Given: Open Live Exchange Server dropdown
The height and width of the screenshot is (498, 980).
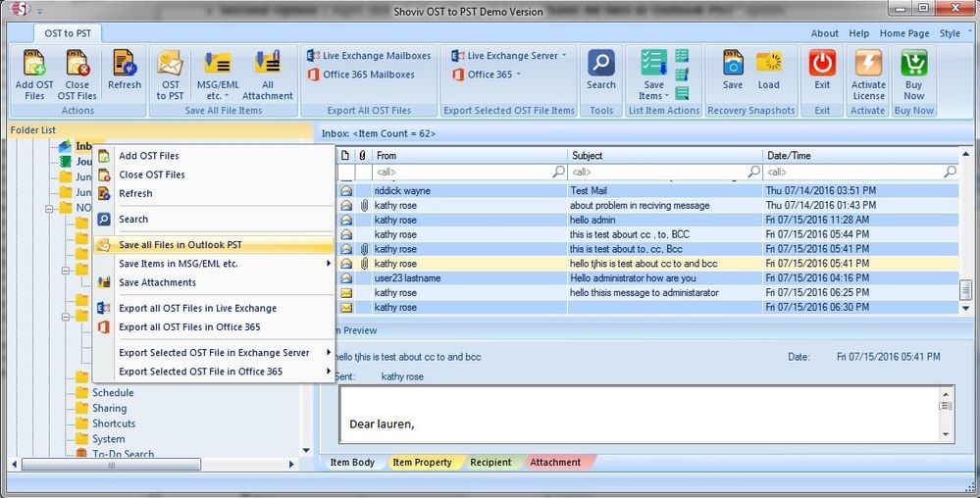Looking at the screenshot, I should (509, 56).
